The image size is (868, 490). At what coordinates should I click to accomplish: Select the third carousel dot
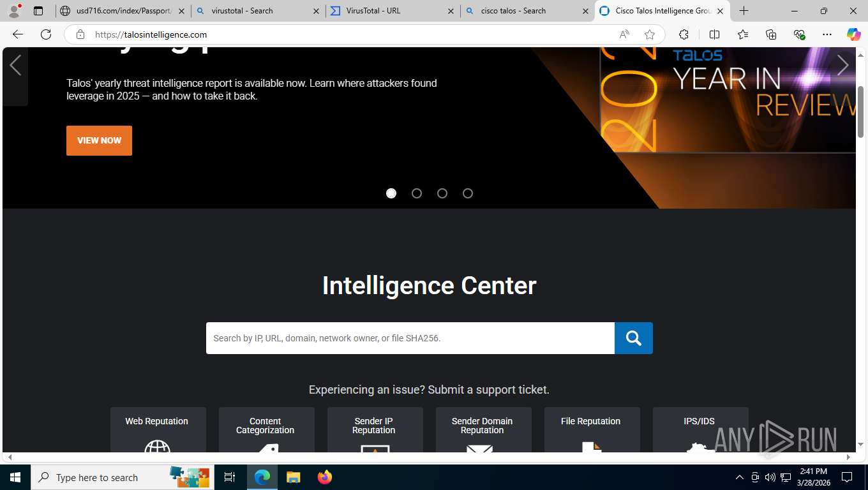[x=442, y=193]
